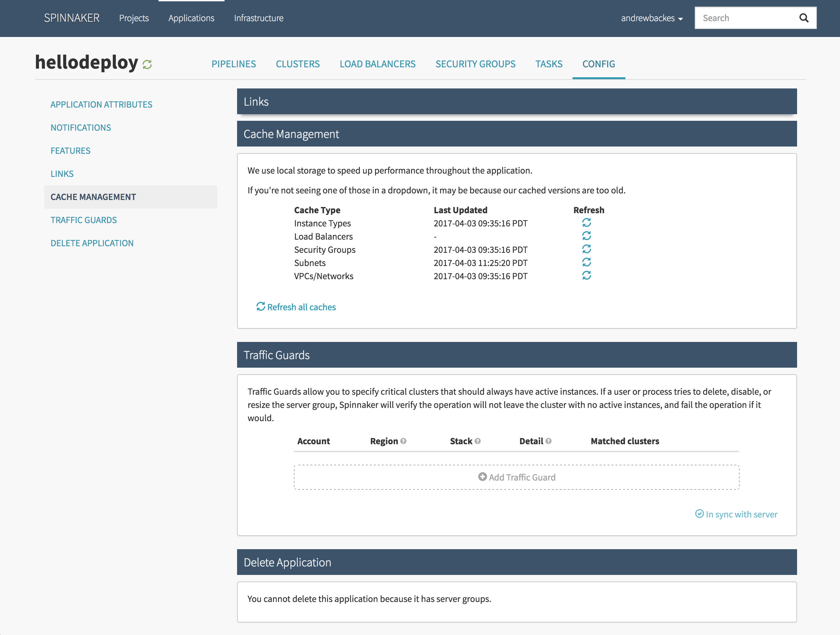Refresh the Security Groups cache
Image resolution: width=840 pixels, height=635 pixels.
tap(586, 249)
